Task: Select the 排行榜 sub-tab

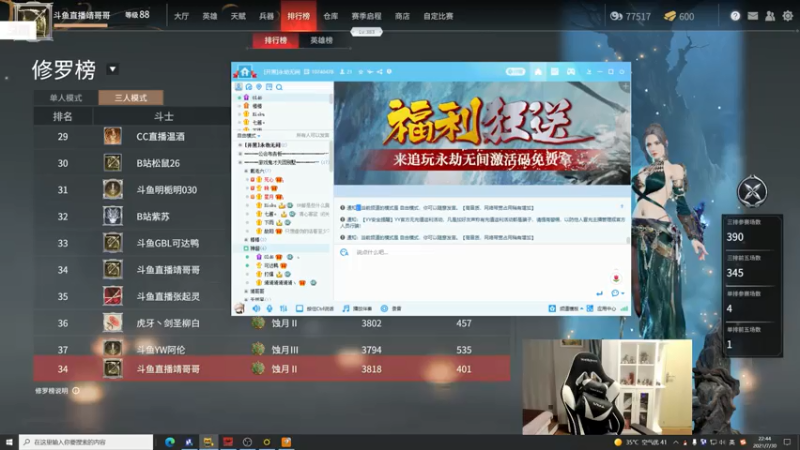Action: (276, 40)
